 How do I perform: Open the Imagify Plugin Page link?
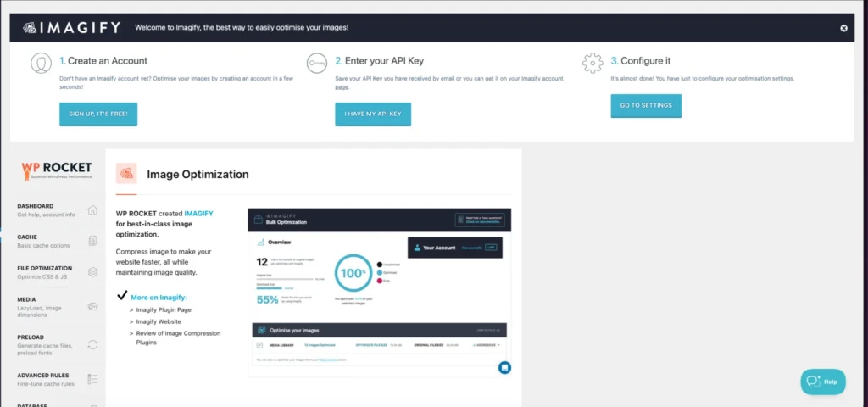pyautogui.click(x=165, y=311)
